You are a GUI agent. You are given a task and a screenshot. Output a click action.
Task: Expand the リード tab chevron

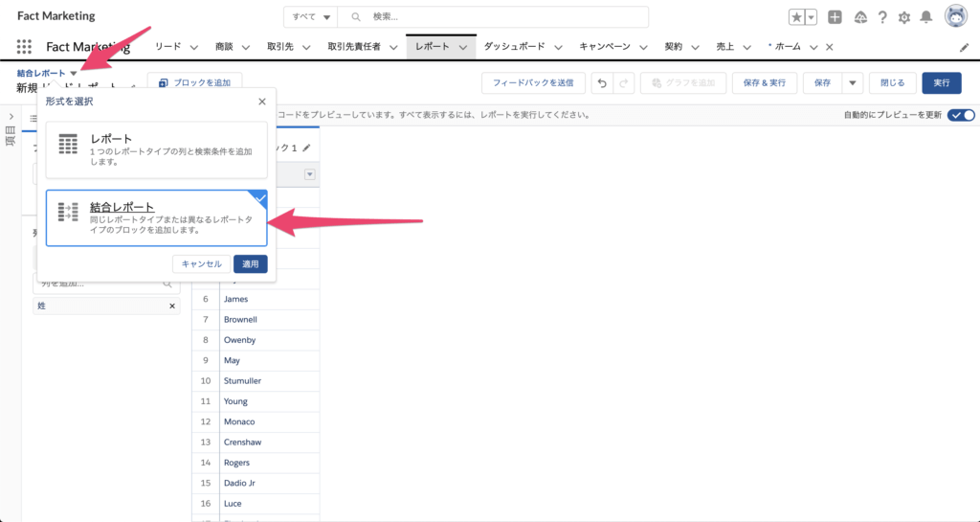[x=193, y=48]
